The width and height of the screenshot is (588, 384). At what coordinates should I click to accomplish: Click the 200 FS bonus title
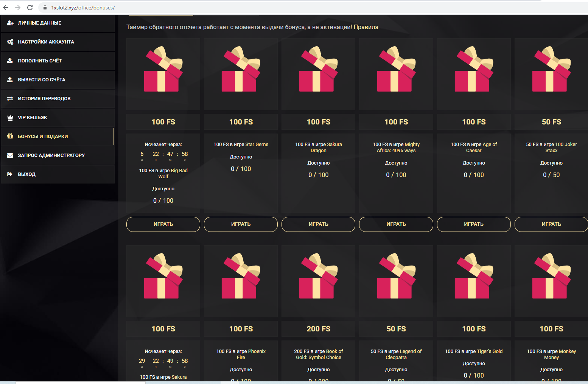318,329
